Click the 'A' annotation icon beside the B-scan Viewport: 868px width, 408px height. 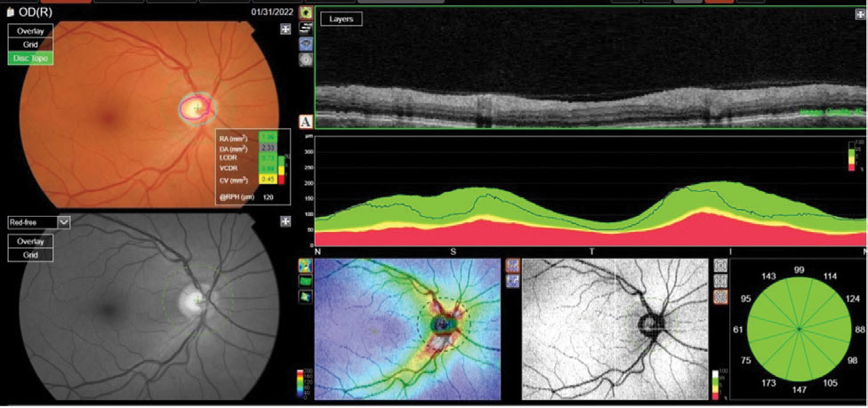305,121
